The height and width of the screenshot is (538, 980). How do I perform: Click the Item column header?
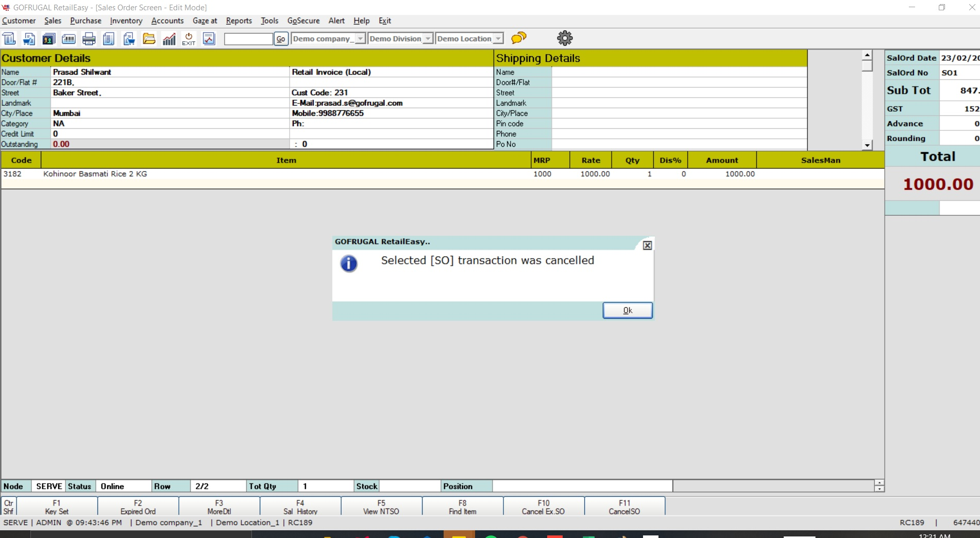tap(286, 160)
